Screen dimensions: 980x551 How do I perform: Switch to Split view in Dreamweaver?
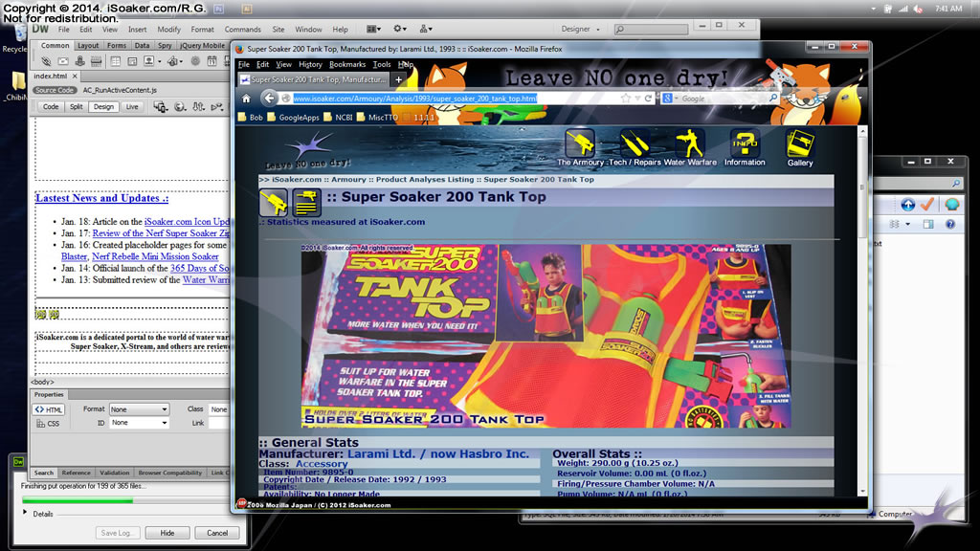(77, 107)
